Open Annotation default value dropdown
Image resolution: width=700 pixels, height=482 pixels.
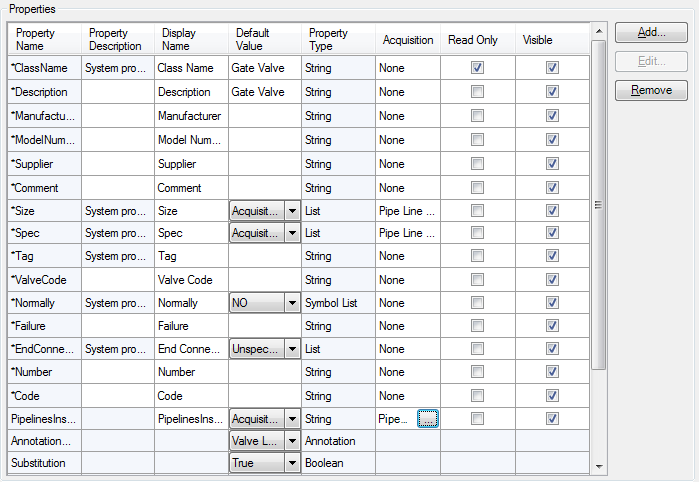click(x=292, y=441)
